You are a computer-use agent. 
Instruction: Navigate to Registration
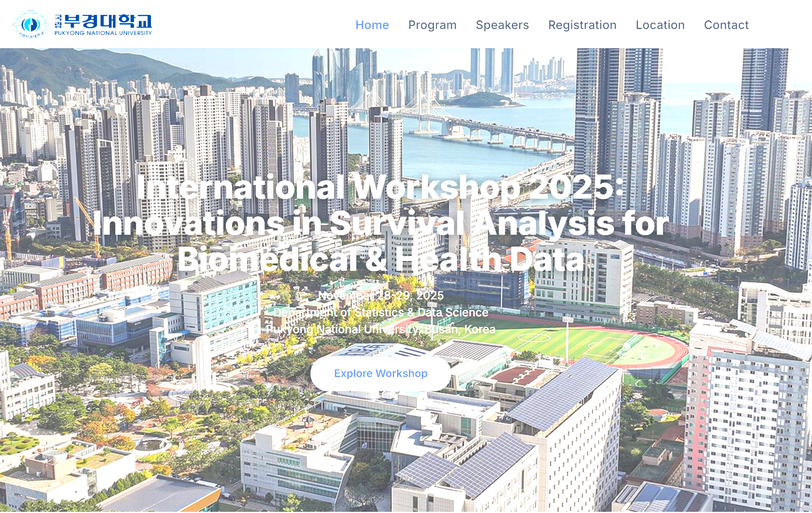pos(582,25)
